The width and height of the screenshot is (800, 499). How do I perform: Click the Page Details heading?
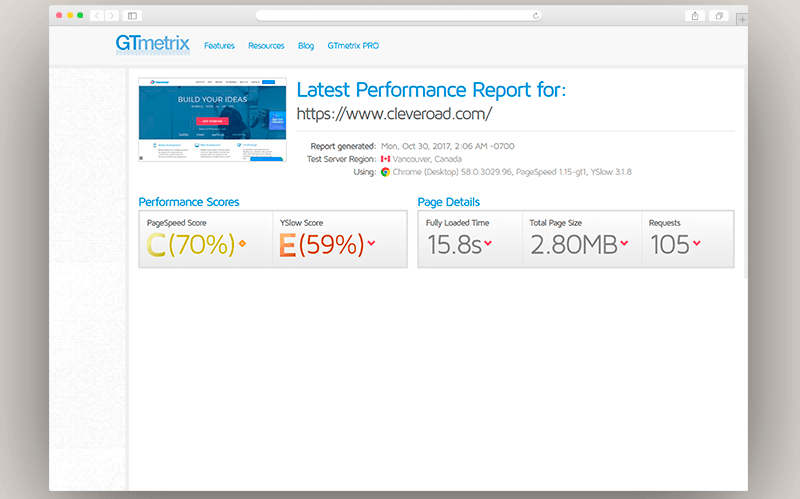click(448, 202)
